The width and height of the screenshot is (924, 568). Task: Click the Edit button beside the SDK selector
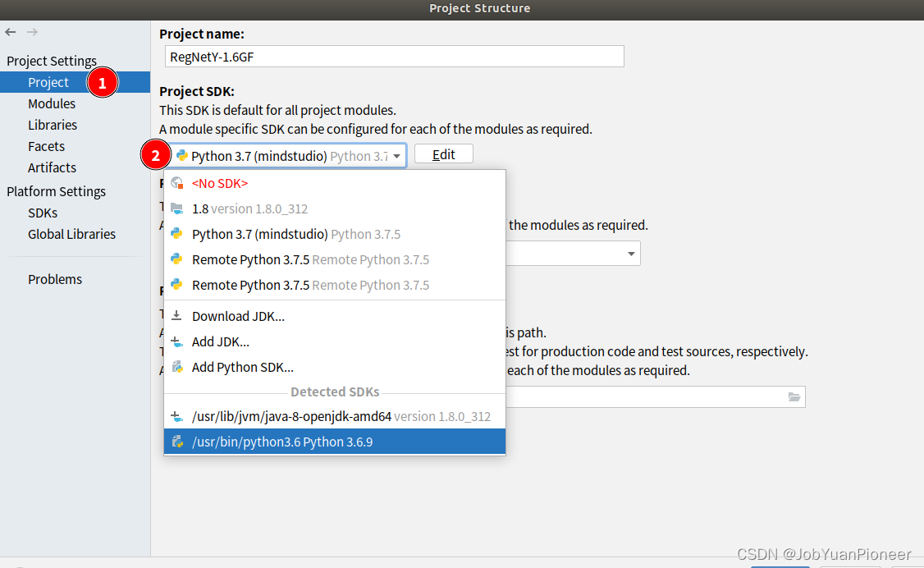(x=443, y=153)
